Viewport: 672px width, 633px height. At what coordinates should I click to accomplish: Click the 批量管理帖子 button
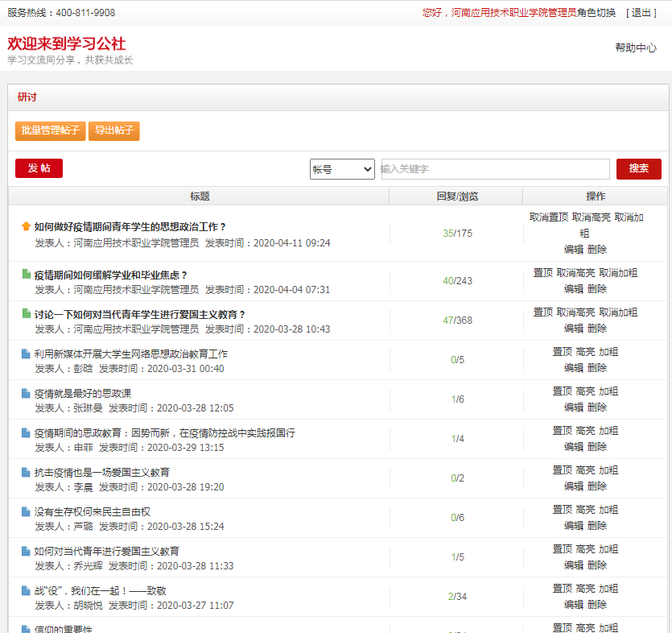50,130
